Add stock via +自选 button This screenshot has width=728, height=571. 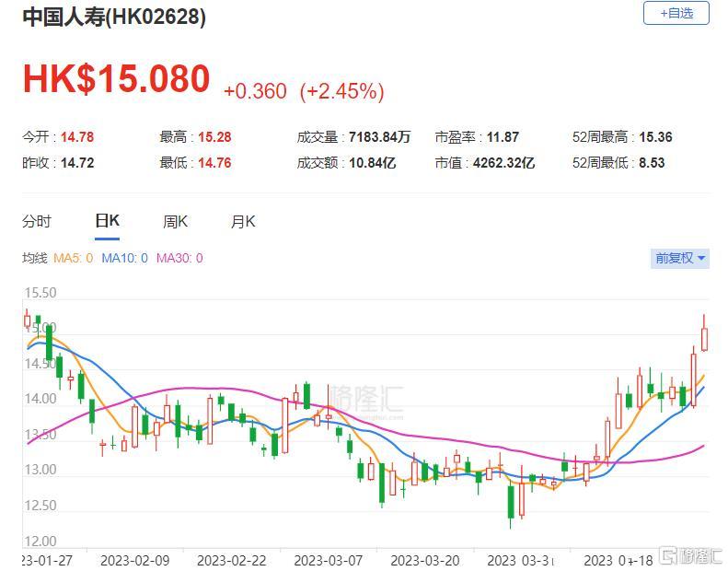tap(676, 13)
